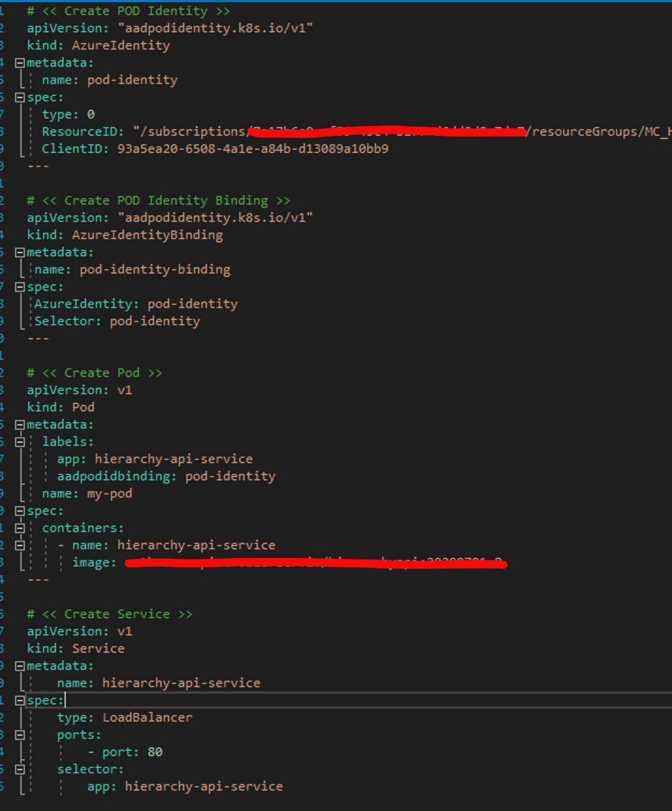Place cursor on the ClientID value line

[x=215, y=148]
